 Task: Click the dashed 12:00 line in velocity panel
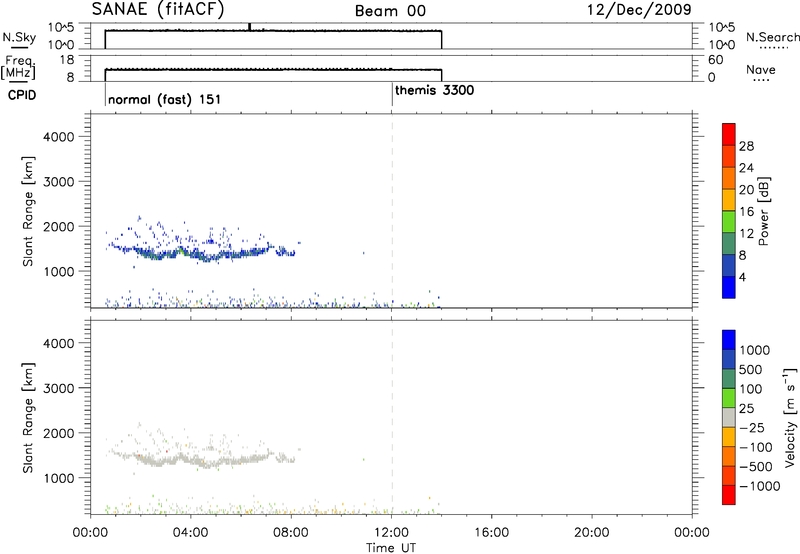[x=392, y=417]
